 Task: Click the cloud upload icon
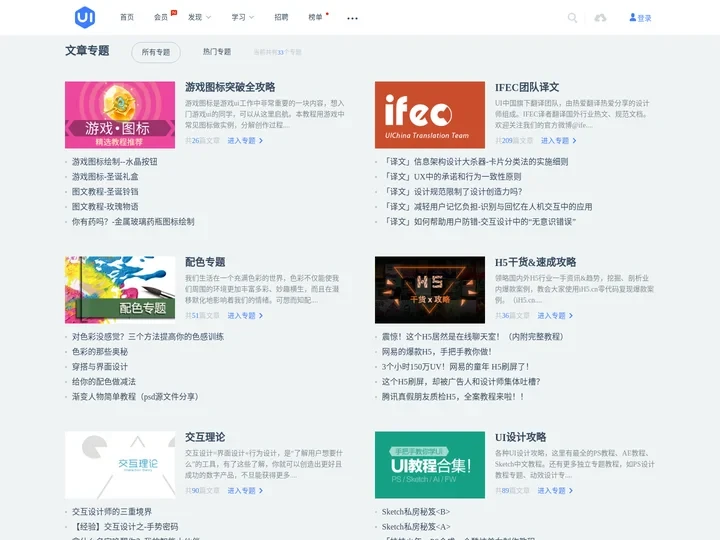(x=600, y=18)
